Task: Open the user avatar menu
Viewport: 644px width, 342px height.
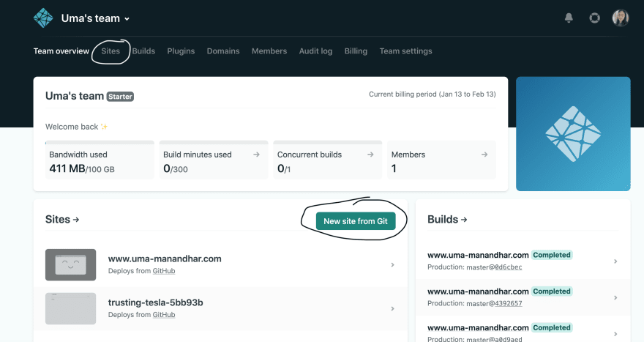Action: [x=620, y=18]
